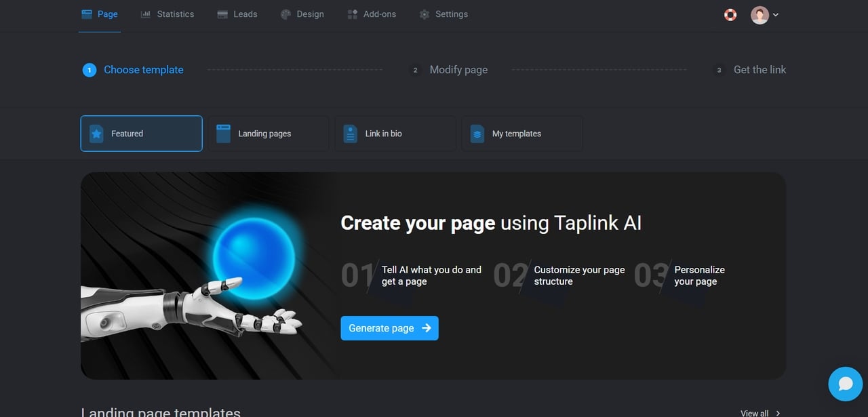The image size is (868, 417).
Task: Open the Page tab
Action: coord(100,14)
